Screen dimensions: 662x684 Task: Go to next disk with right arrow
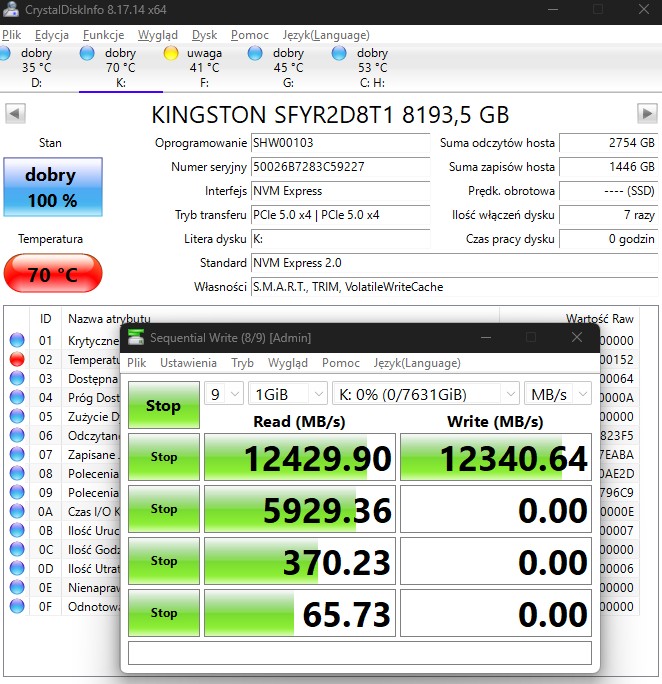[646, 114]
